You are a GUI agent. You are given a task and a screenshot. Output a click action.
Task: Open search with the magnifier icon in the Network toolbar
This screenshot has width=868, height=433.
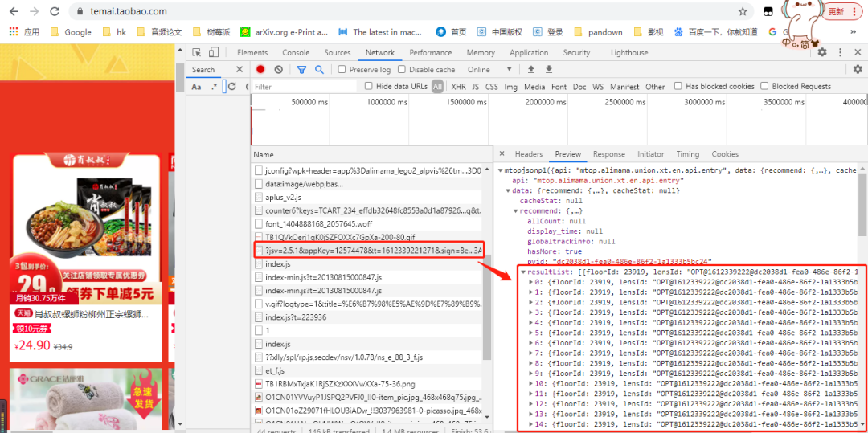click(319, 70)
